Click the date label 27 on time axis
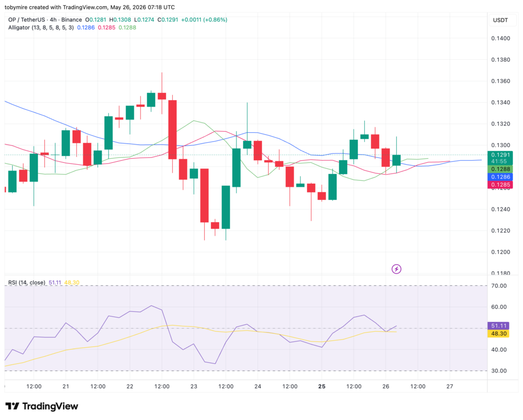Image resolution: width=523 pixels, height=420 pixels. [x=449, y=386]
